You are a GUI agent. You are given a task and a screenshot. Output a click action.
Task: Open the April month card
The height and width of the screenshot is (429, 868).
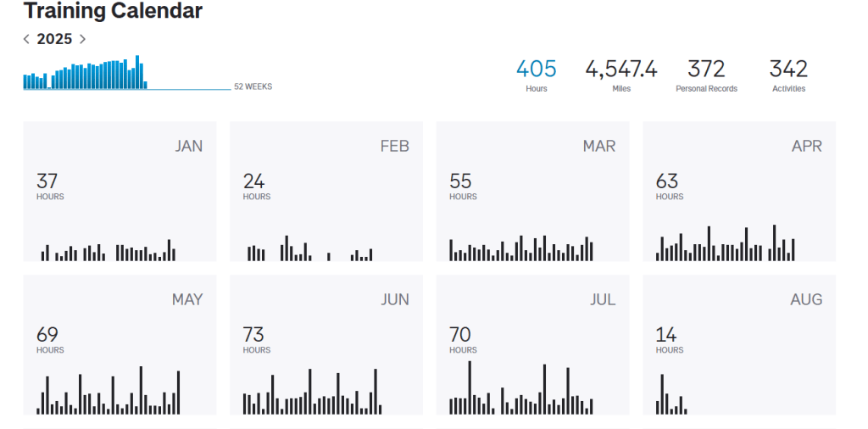click(x=739, y=192)
